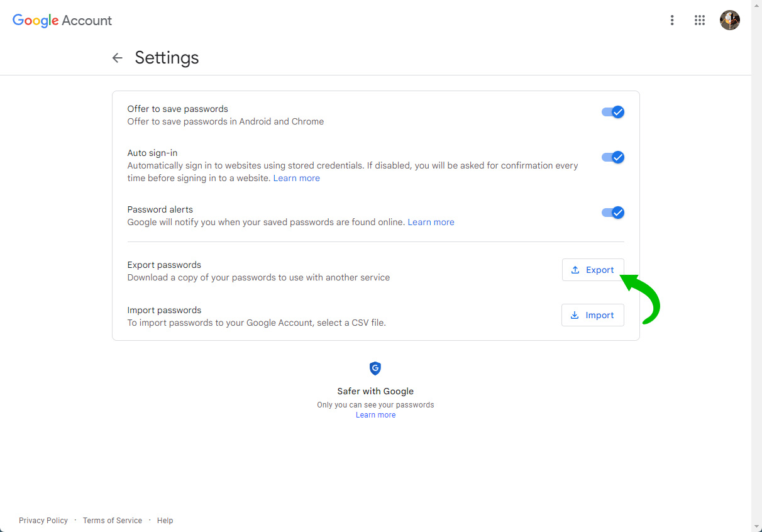Turn off the Auto sign-in switch
Screen dimensions: 762x532
pyautogui.click(x=612, y=157)
